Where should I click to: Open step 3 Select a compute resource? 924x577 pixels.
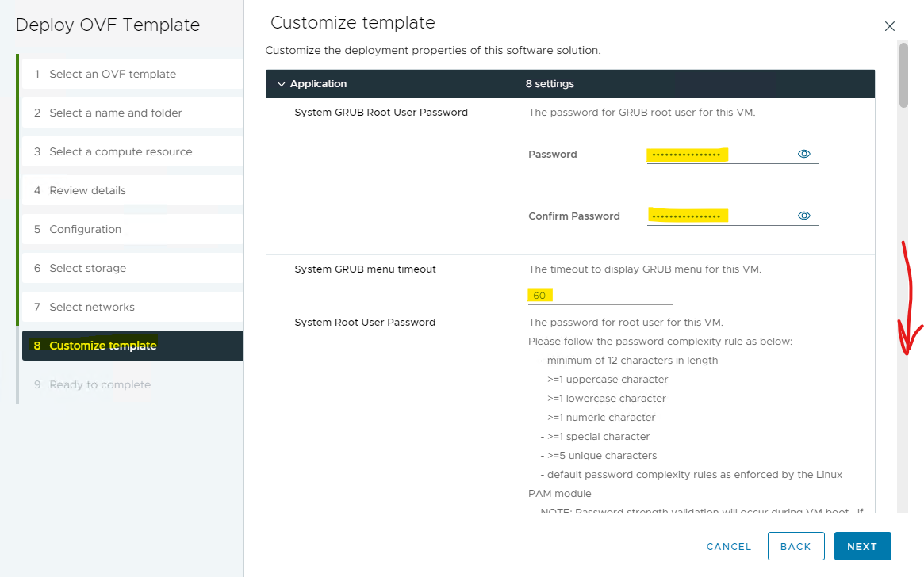click(121, 151)
